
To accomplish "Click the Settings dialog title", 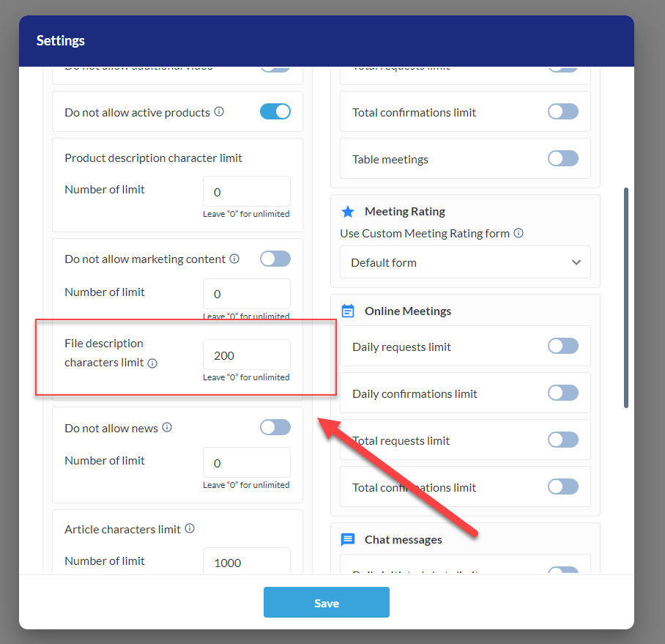I will pyautogui.click(x=61, y=41).
